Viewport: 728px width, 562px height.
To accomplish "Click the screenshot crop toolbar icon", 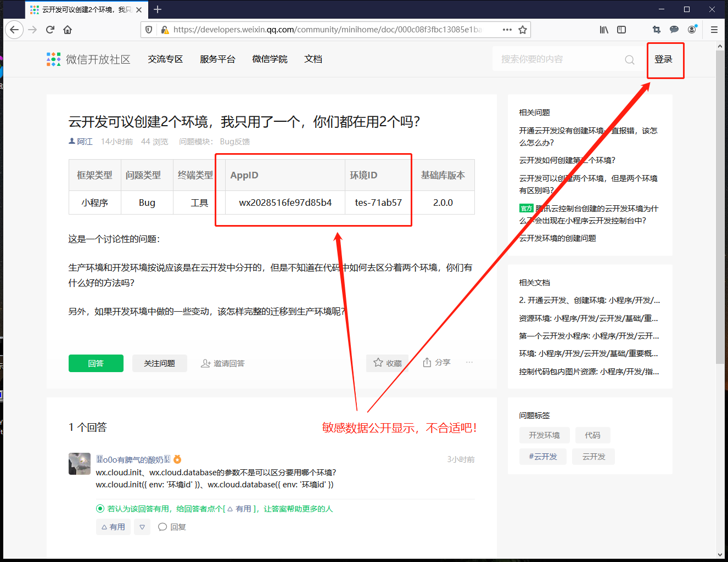I will 657,30.
